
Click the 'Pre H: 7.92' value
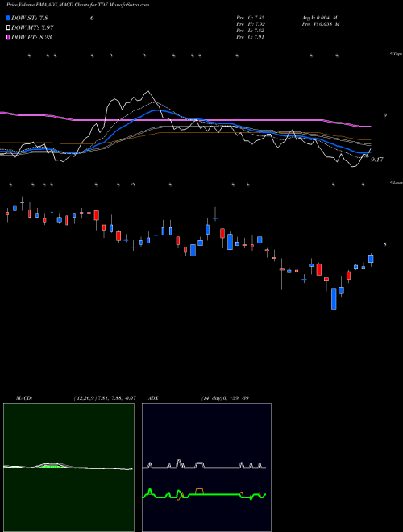point(251,24)
